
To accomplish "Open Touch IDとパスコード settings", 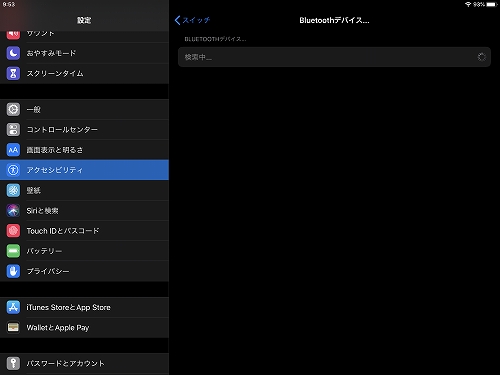I will (84, 231).
